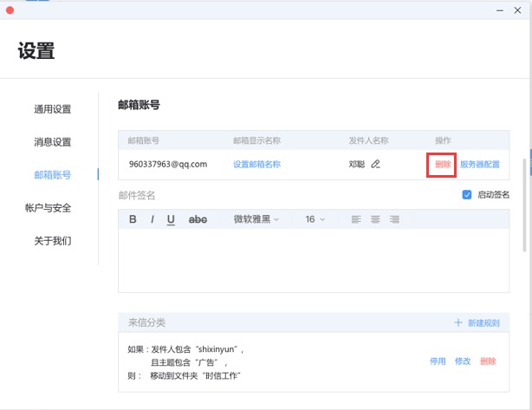Click rule text 移动到文件夹 "时信工作"
The width and height of the screenshot is (532, 410).
coord(195,375)
